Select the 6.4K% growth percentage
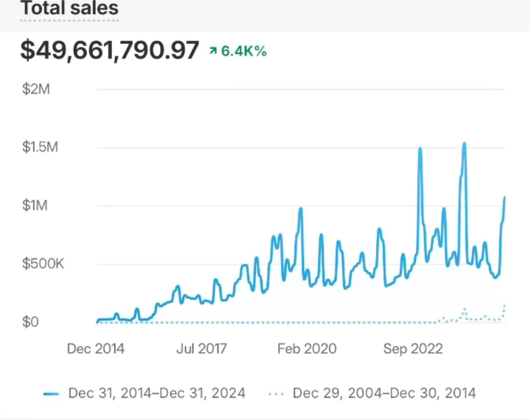 point(244,51)
